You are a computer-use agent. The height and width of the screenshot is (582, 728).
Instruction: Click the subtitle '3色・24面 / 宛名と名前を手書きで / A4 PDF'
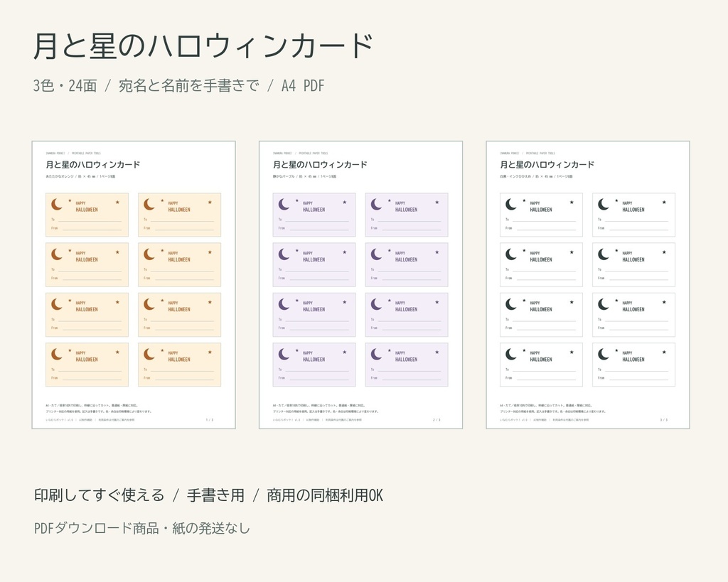[x=178, y=86]
